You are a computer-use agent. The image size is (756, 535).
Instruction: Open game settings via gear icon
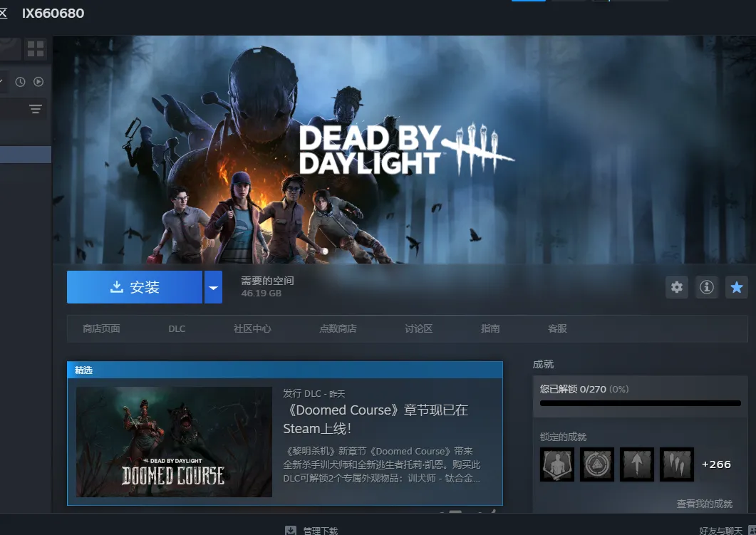click(x=677, y=287)
